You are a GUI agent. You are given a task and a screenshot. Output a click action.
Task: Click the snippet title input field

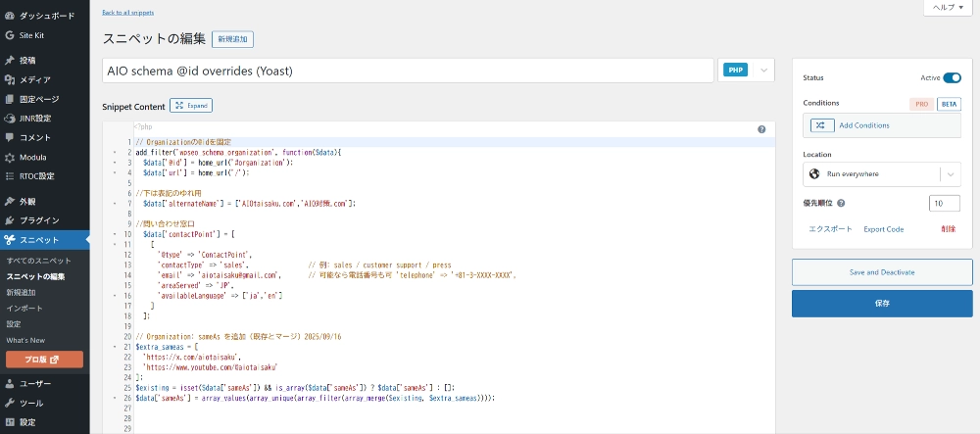click(408, 71)
